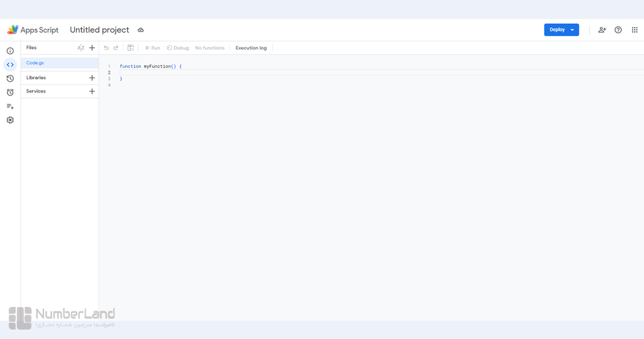Image resolution: width=644 pixels, height=339 pixels.
Task: Click the Apps Script logo
Action: 13,30
